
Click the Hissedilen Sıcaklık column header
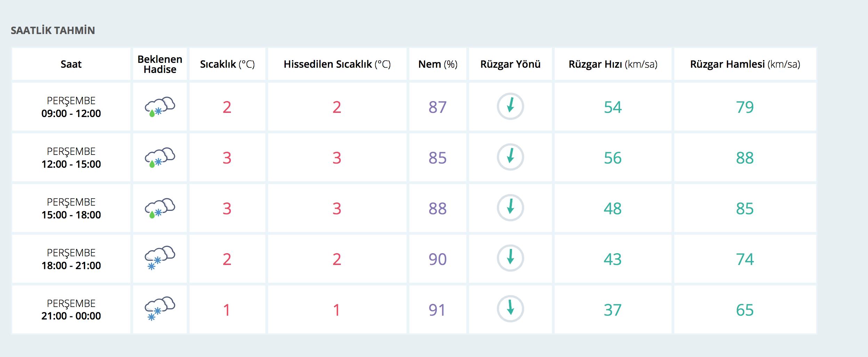(x=337, y=64)
